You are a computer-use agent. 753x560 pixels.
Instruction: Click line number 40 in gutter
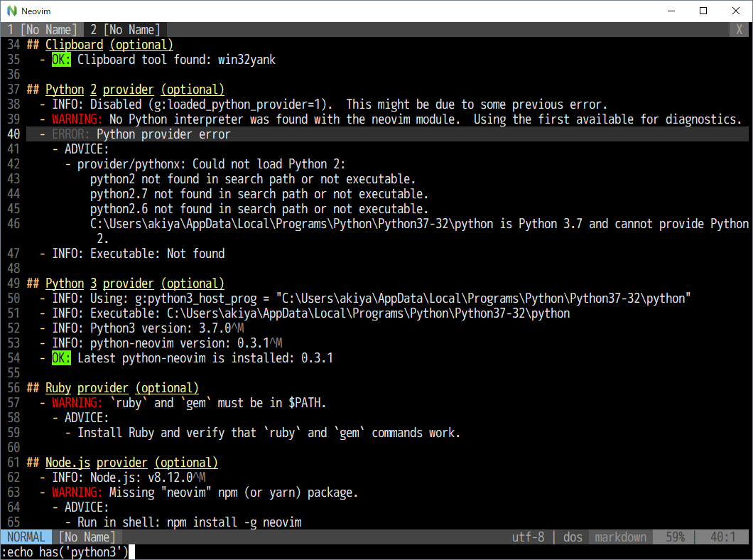pyautogui.click(x=13, y=134)
